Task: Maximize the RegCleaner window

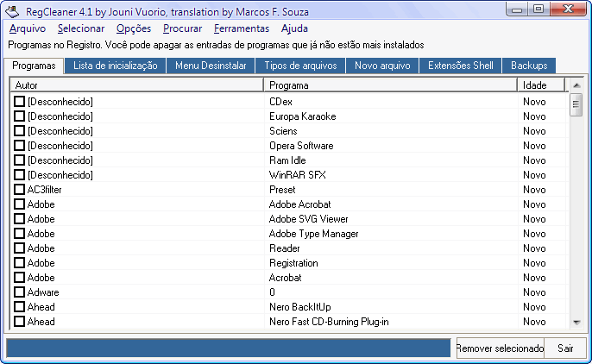Action: click(x=538, y=9)
